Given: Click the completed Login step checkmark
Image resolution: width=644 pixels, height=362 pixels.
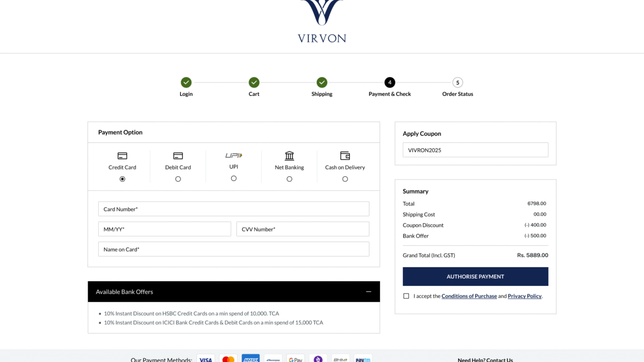Looking at the screenshot, I should pyautogui.click(x=186, y=82).
